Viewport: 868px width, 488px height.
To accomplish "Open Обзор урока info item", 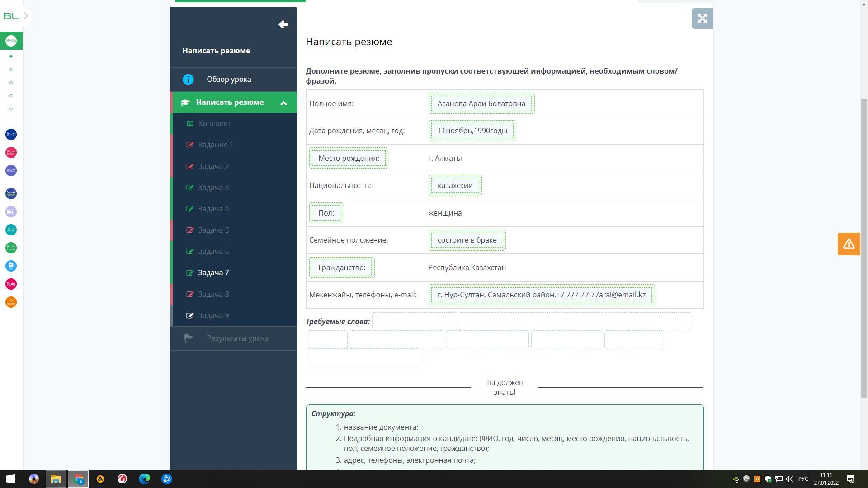I will pos(229,80).
